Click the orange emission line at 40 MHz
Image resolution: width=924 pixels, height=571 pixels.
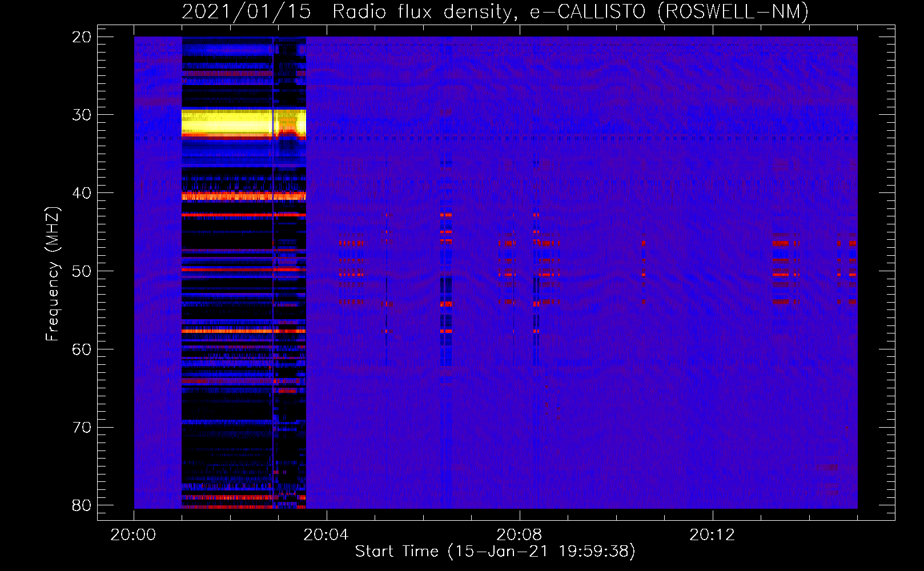(x=244, y=196)
